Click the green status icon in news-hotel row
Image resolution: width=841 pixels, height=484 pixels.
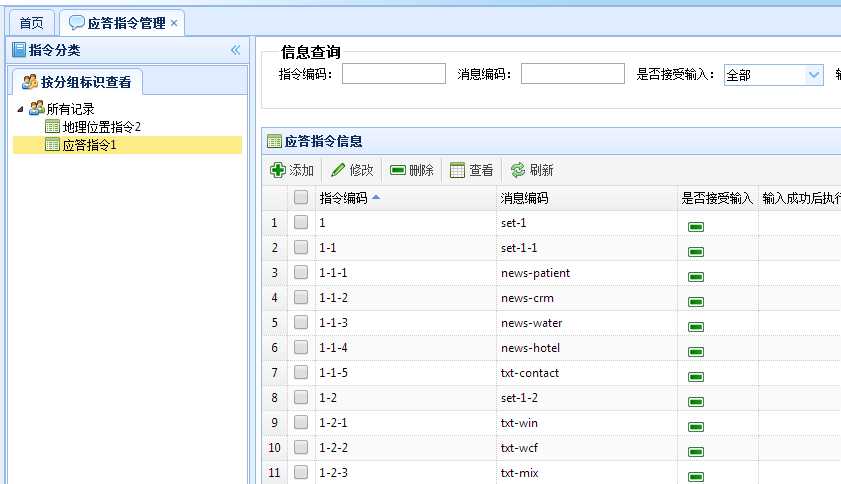click(x=696, y=352)
